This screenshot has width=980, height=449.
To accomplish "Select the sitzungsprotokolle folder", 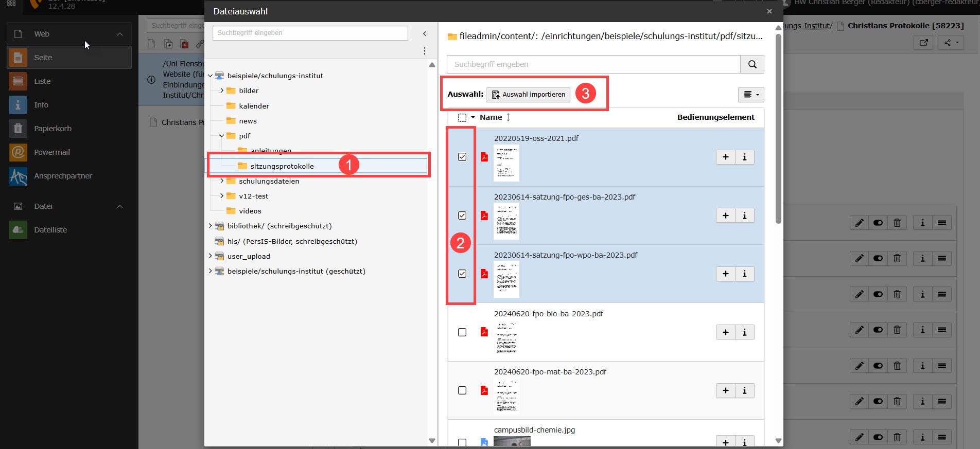I will pyautogui.click(x=282, y=166).
